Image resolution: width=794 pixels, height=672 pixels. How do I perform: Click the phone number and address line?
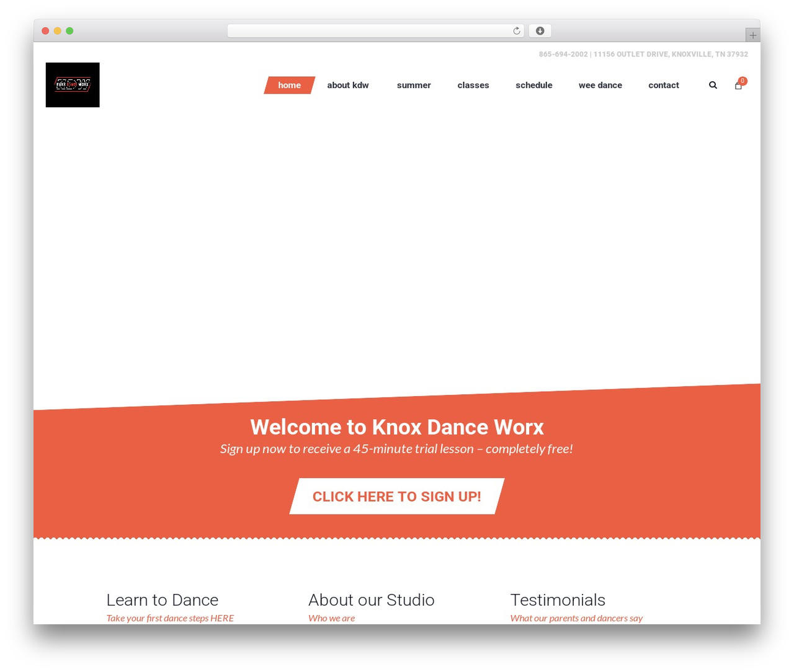click(643, 55)
